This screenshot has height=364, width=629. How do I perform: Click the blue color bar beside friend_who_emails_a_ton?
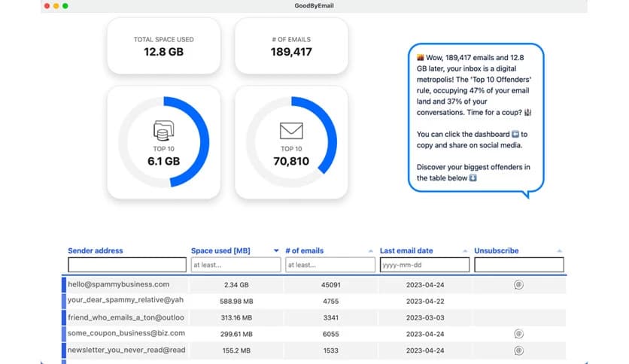pyautogui.click(x=65, y=317)
